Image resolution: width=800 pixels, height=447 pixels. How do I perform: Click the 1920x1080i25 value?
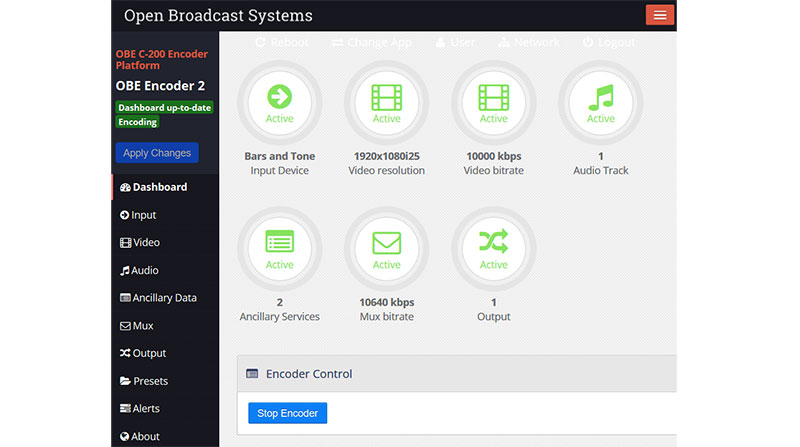click(x=387, y=156)
